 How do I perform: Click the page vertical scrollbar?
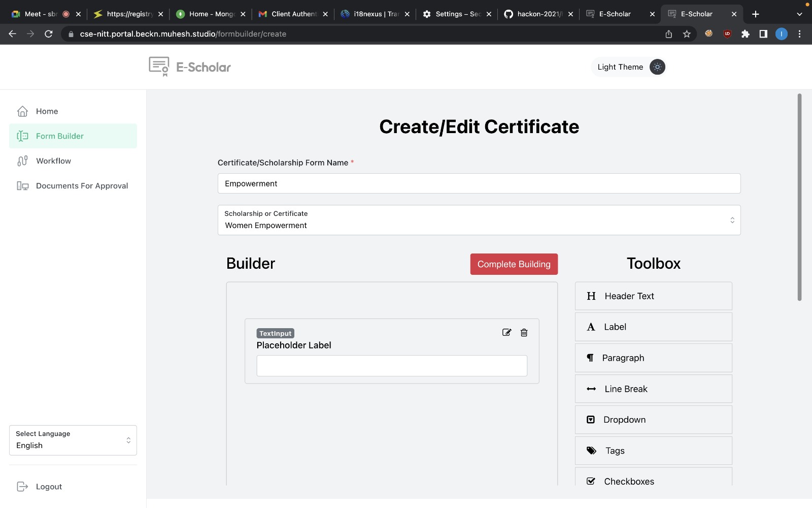tap(799, 197)
